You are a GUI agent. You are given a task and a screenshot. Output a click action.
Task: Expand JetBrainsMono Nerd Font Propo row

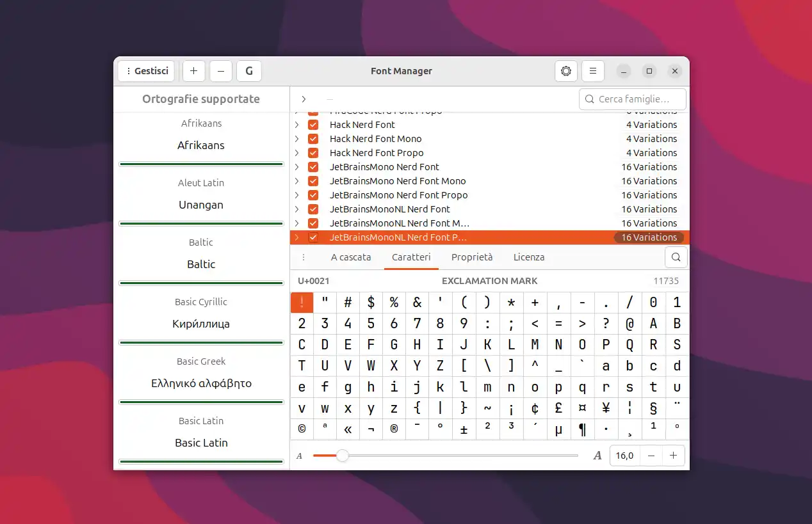click(296, 195)
